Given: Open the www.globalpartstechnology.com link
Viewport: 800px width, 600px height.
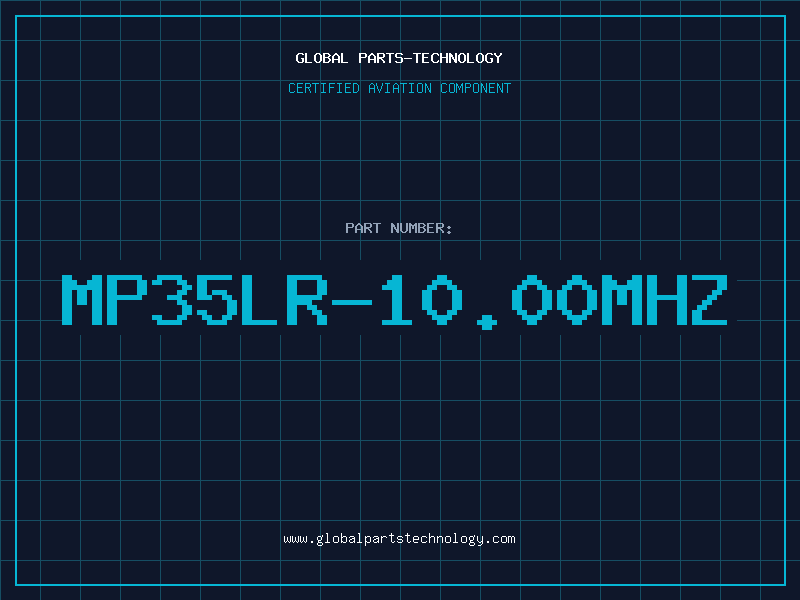Looking at the screenshot, I should point(399,539).
